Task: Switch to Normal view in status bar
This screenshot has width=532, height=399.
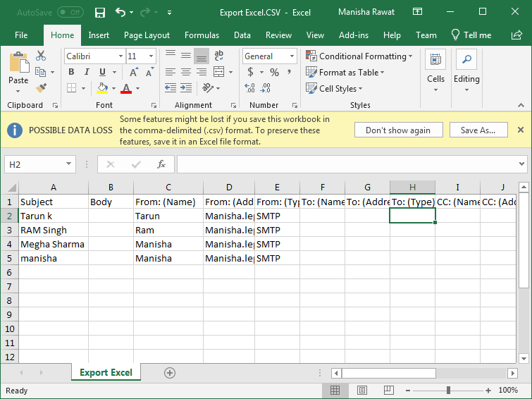Action: (x=335, y=391)
